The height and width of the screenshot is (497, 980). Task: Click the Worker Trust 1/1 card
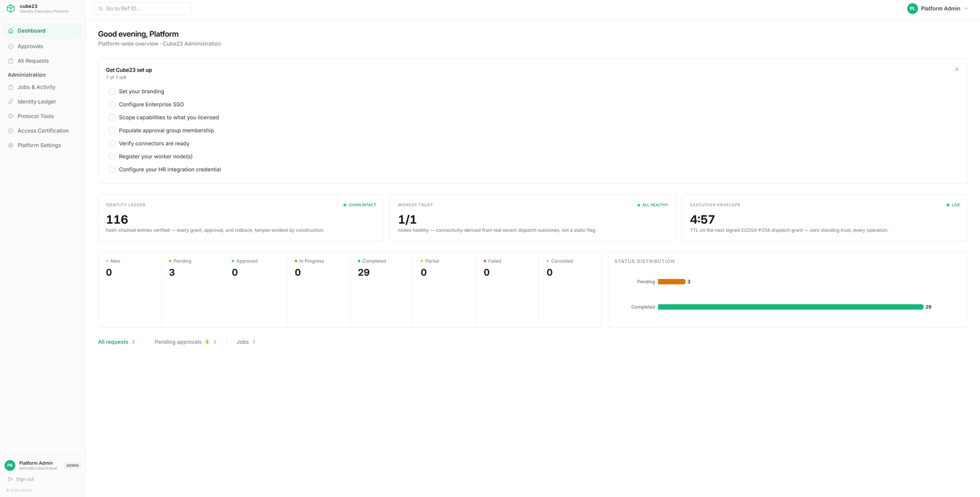(533, 218)
